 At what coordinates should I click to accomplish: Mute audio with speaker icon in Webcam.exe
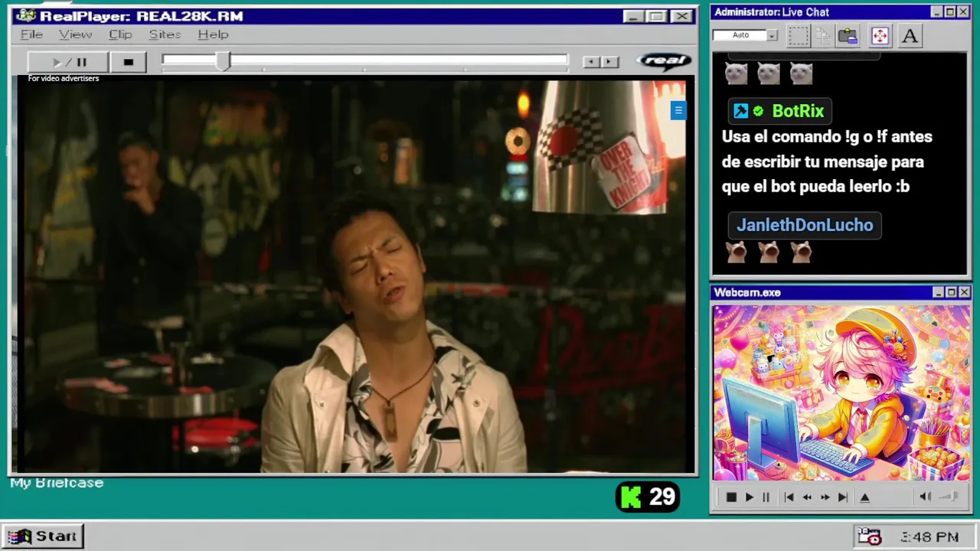925,497
